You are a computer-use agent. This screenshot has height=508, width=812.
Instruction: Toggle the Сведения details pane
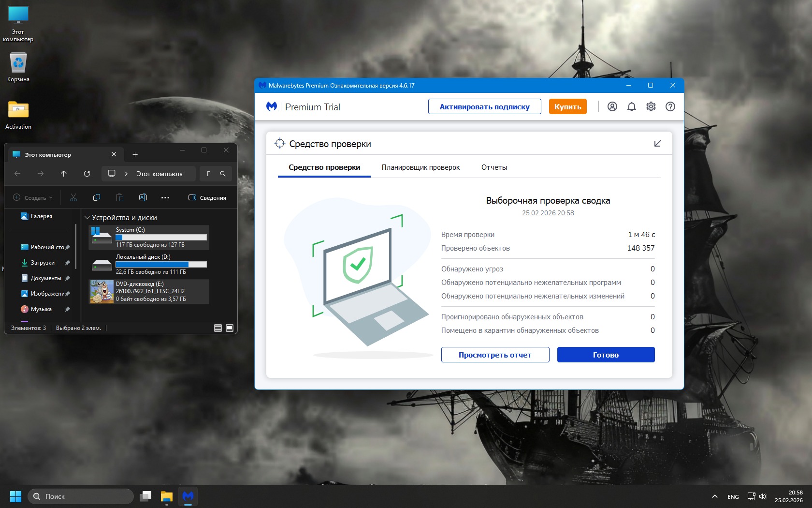click(207, 197)
